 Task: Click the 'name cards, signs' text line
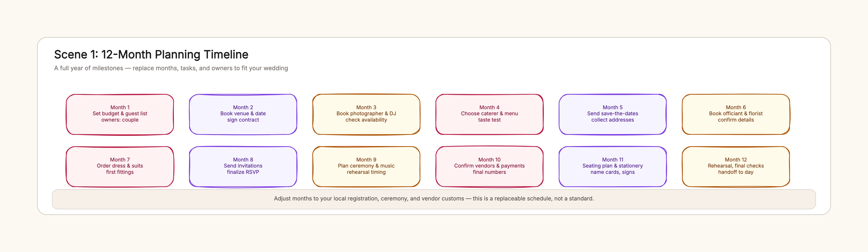click(612, 172)
